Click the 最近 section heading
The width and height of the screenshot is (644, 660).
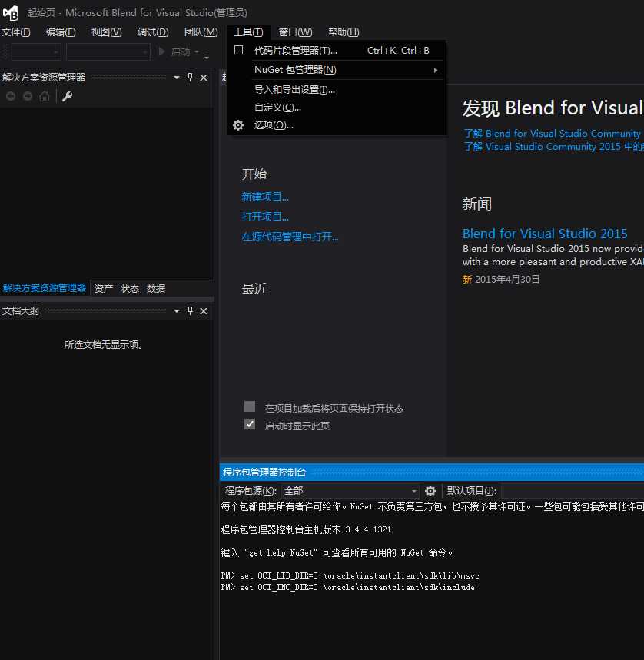coord(254,289)
